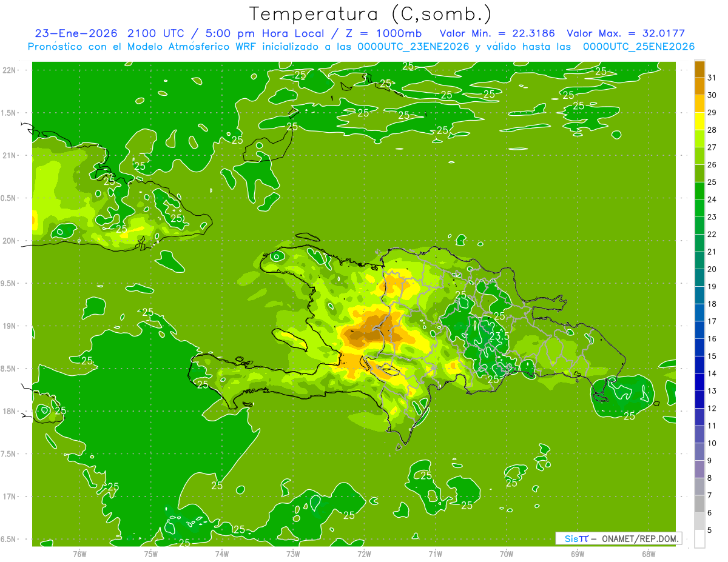This screenshot has width=728, height=562.
Task: Click the purple swatch between 9 and 10
Action: [x=699, y=452]
